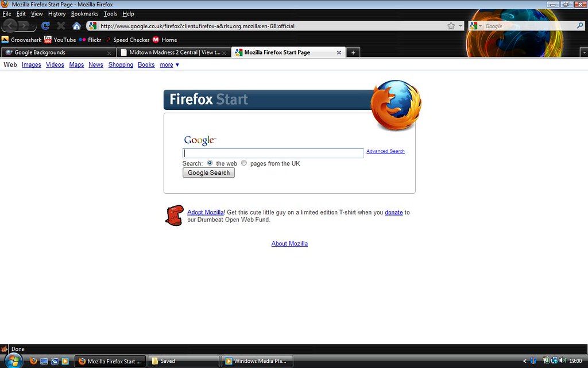
Task: Open the URL history dropdown arrow
Action: 461,26
